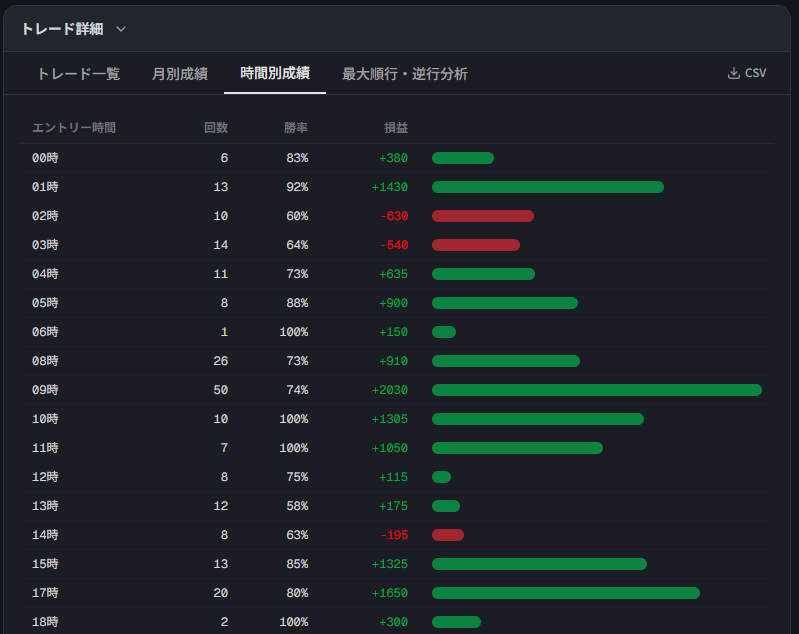
Task: Select the 05時 row label
Action: (45, 303)
